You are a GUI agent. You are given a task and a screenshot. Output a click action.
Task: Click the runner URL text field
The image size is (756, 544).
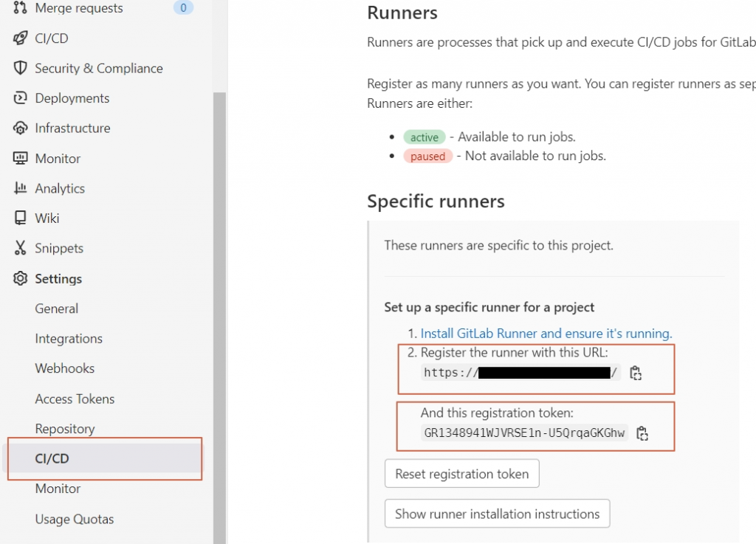tap(520, 373)
